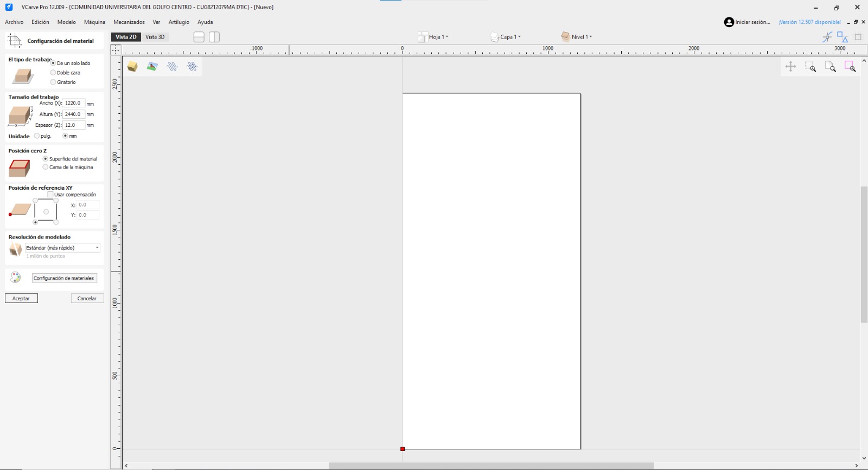Open the Mecanizados menu
This screenshot has width=868, height=470.
[x=129, y=22]
